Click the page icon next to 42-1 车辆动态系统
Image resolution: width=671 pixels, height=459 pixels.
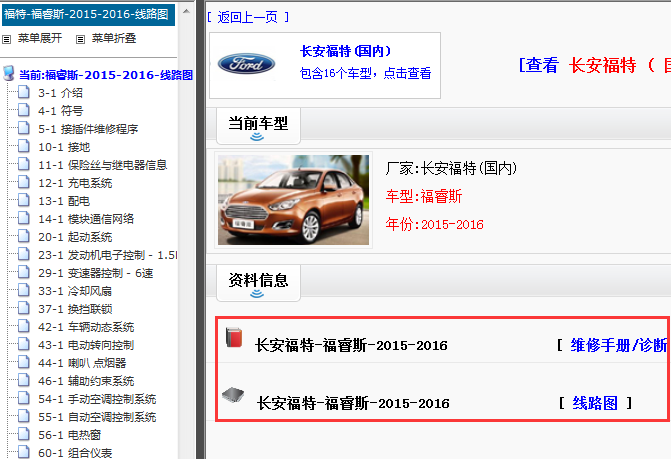[24, 326]
